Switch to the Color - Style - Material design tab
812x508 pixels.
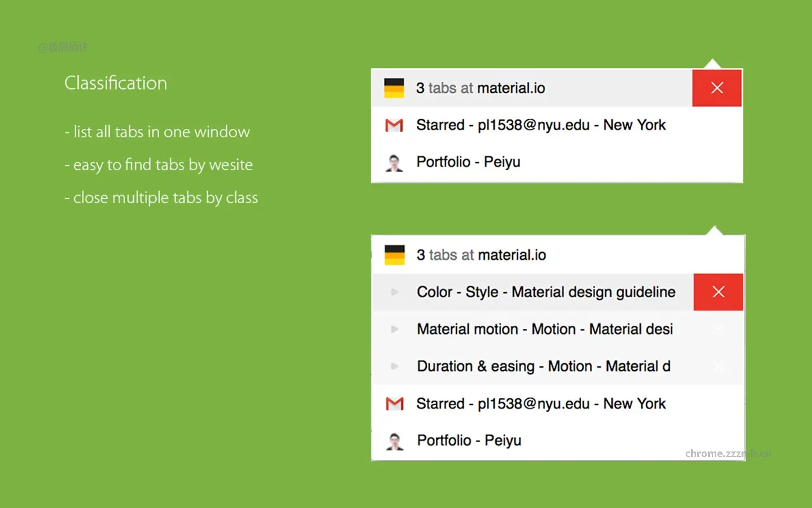pyautogui.click(x=546, y=292)
